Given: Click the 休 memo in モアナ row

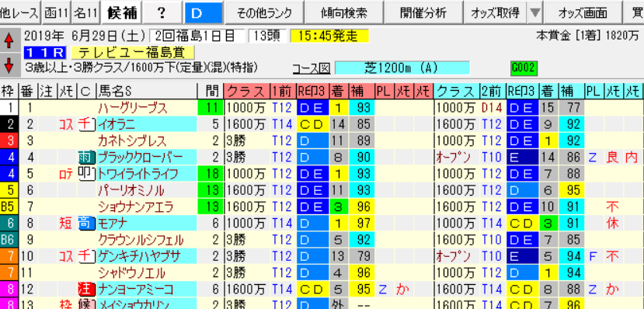Looking at the screenshot, I should pos(614,224).
